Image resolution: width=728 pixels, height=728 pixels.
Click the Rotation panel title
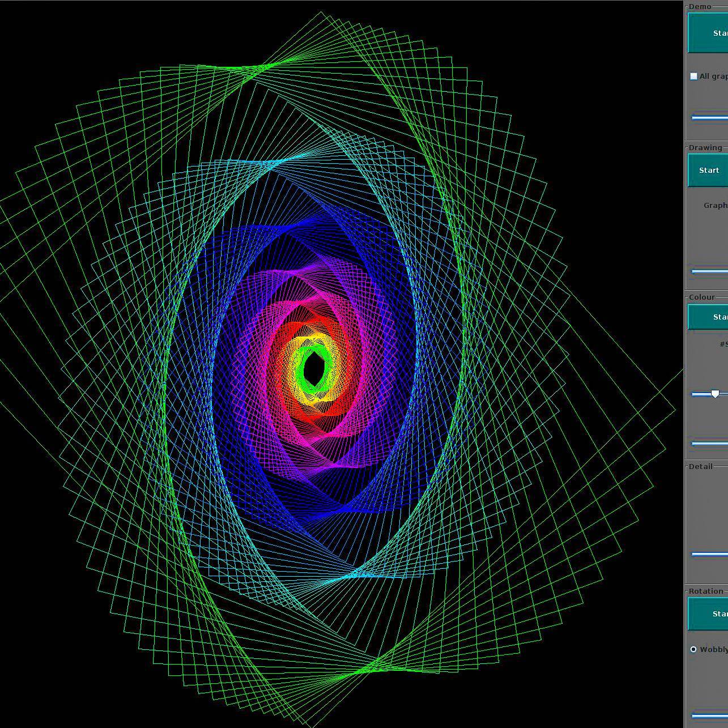706,591
